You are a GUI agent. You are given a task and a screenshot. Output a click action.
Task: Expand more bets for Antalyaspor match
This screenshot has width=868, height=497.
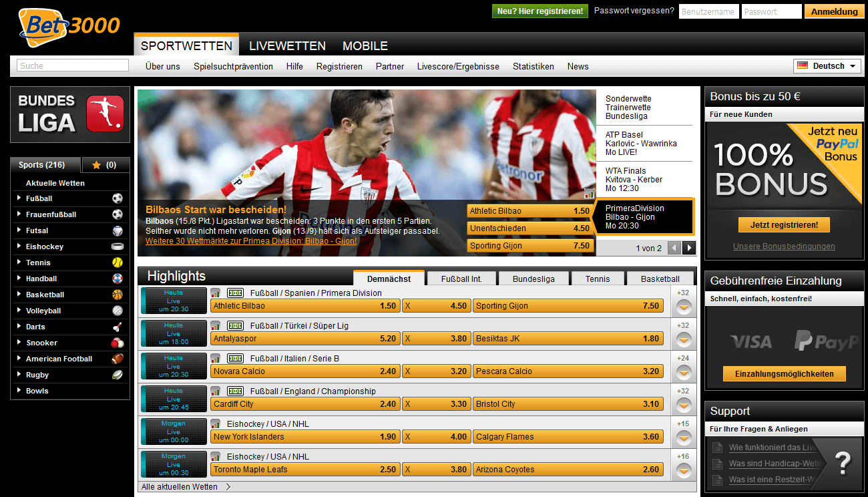[x=684, y=339]
